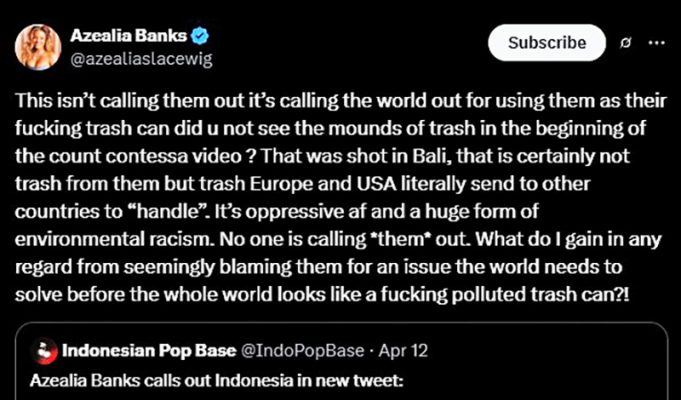Click the @azealiaslacewig handle
This screenshot has height=400, width=681.
[x=140, y=58]
